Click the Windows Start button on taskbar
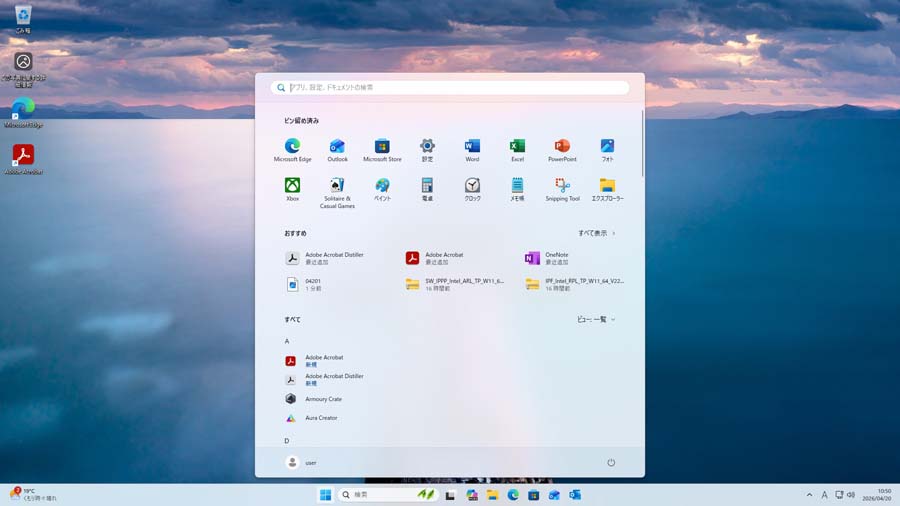 (x=325, y=495)
